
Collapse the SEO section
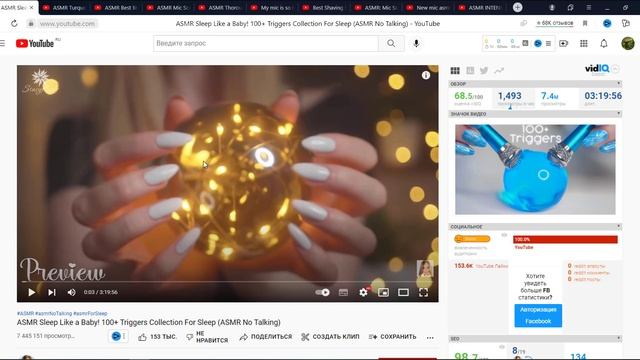tap(619, 338)
